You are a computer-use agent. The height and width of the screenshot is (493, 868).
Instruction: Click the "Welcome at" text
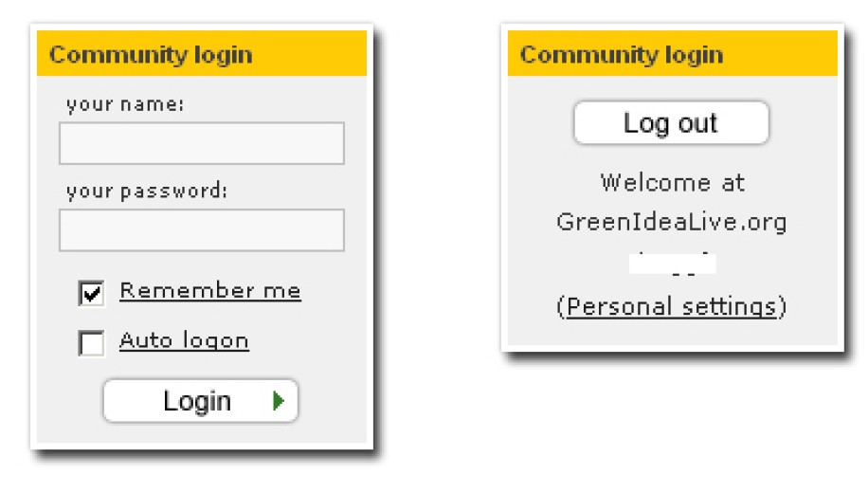click(x=672, y=182)
